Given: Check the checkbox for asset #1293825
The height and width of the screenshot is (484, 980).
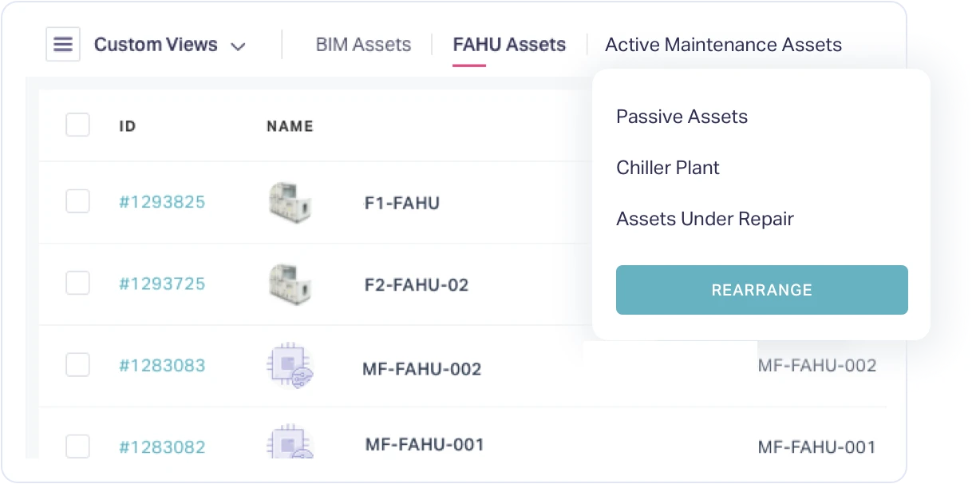Looking at the screenshot, I should pyautogui.click(x=77, y=201).
